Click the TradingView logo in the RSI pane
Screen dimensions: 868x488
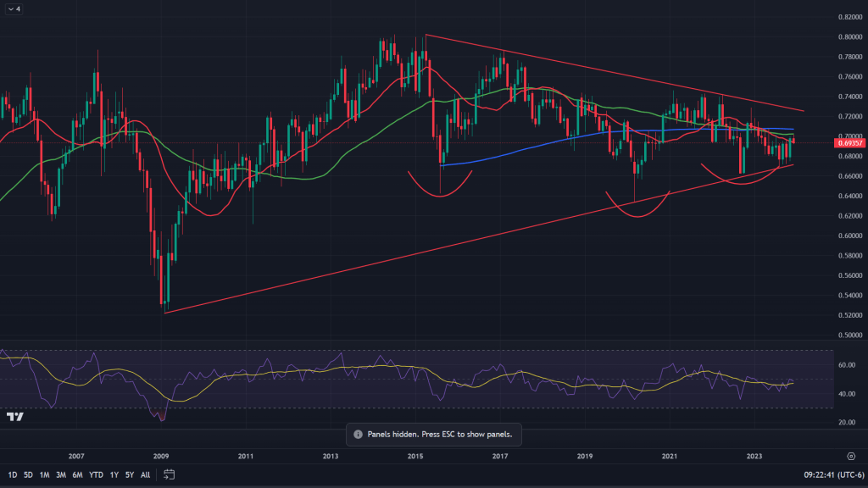tap(14, 417)
